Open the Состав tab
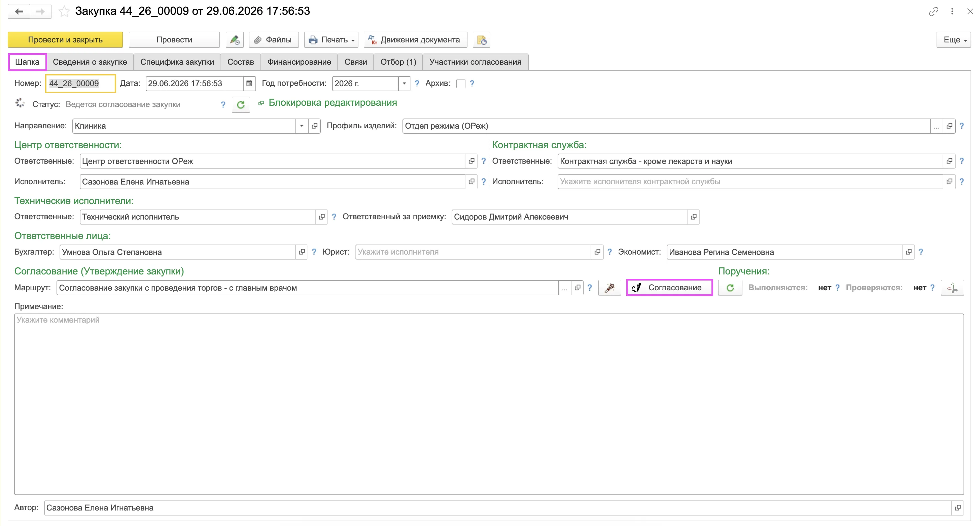 240,62
